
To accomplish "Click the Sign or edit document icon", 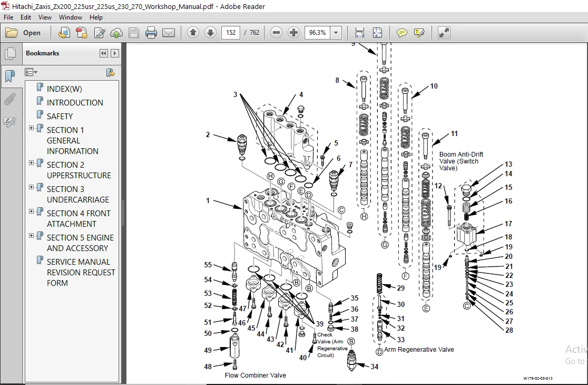I will pos(100,33).
